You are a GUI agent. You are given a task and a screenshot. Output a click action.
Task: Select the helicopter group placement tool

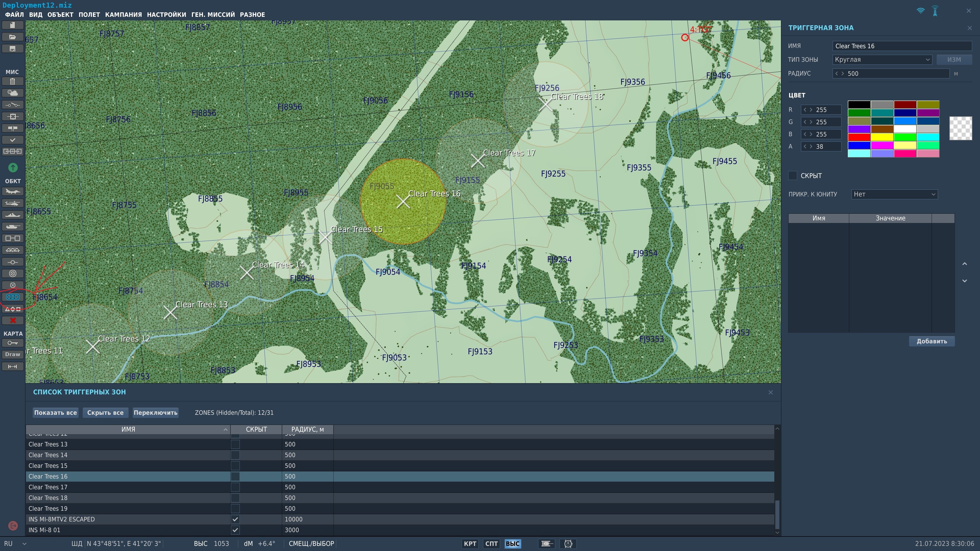pos(13,203)
